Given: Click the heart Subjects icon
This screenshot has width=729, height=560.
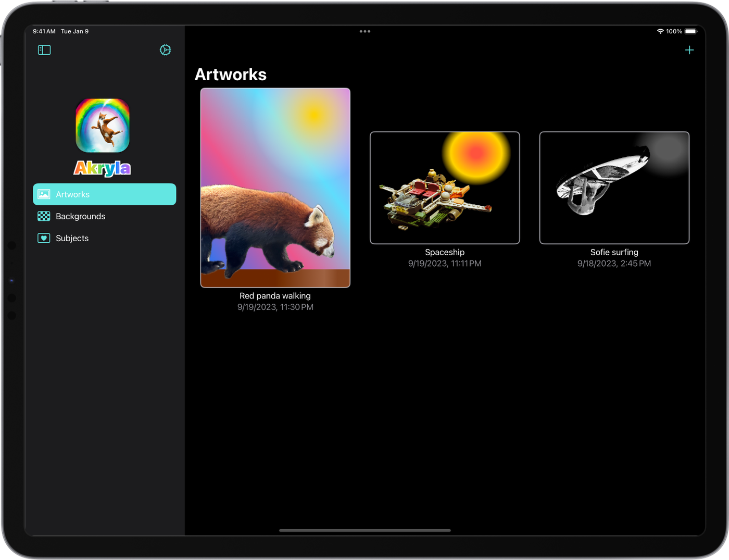Looking at the screenshot, I should click(44, 238).
